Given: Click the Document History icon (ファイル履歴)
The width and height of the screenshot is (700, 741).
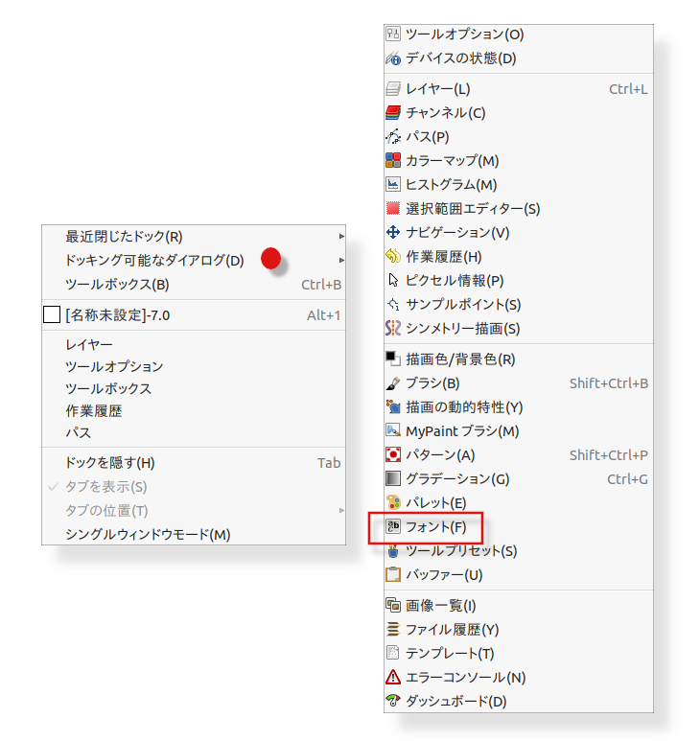Looking at the screenshot, I should click(x=393, y=630).
